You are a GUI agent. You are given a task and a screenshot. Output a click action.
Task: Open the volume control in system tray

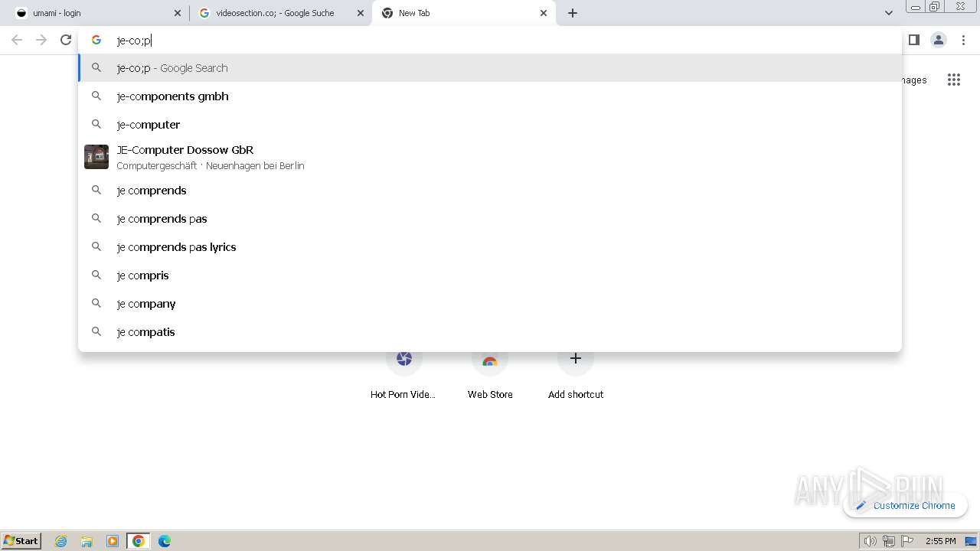[x=871, y=541]
